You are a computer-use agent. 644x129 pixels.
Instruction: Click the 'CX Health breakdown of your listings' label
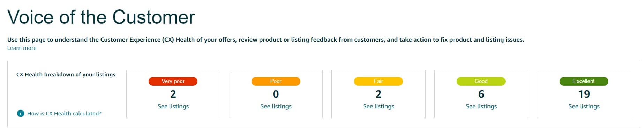coord(66,74)
